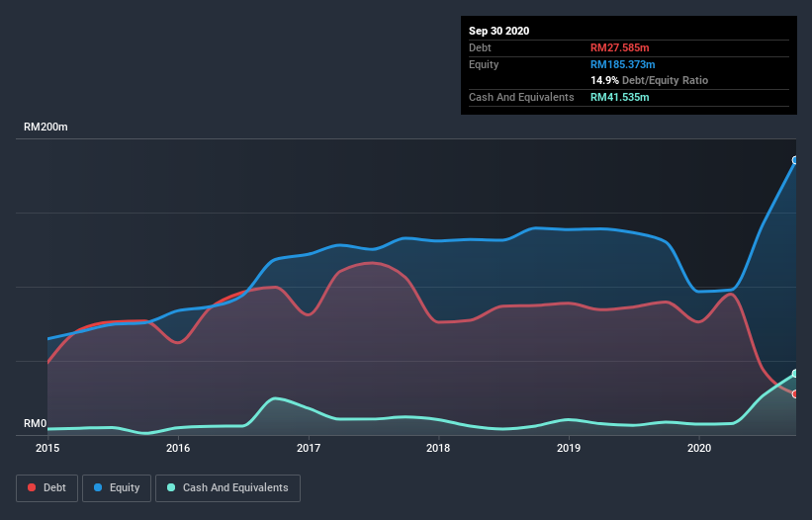Viewport: 812px width, 520px height.
Task: Click the RM41.535m cash value
Action: pyautogui.click(x=619, y=97)
